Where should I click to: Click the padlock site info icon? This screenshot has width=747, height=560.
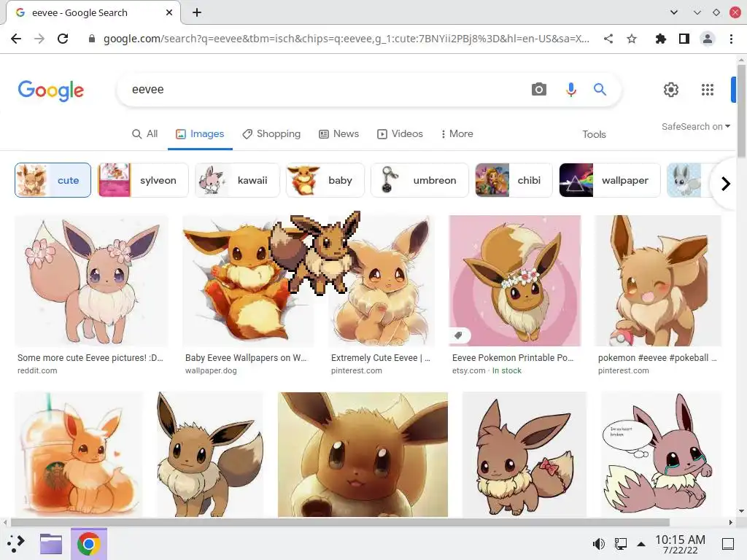(92, 39)
